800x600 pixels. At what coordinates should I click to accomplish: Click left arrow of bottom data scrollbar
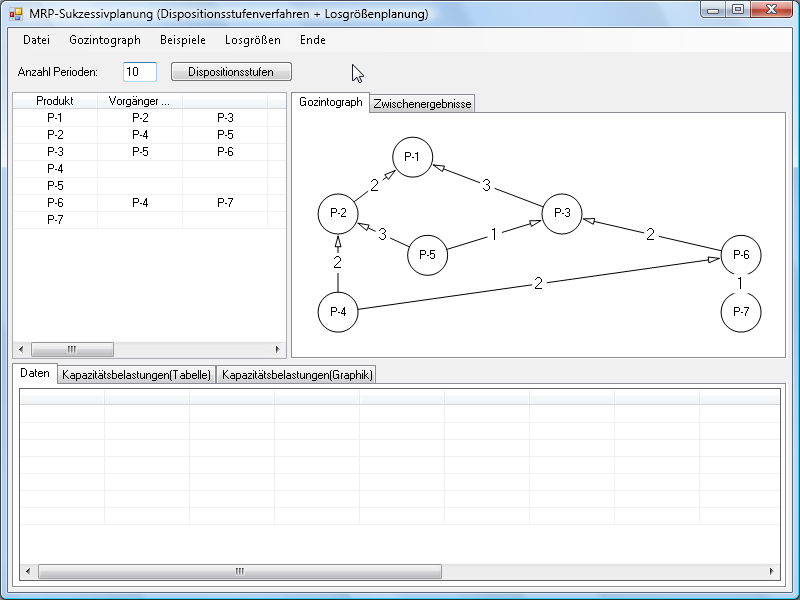pyautogui.click(x=29, y=571)
